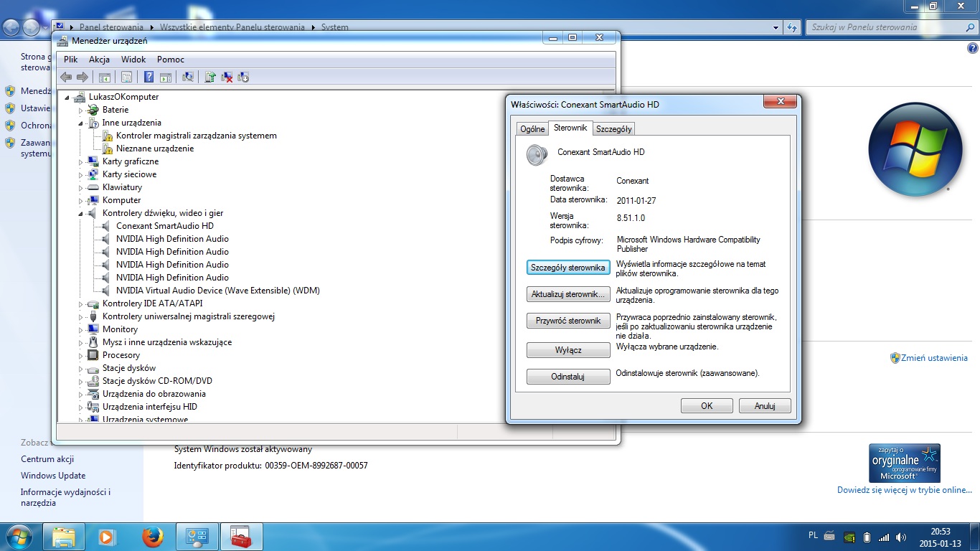Click the Zmień ustawienia link
This screenshot has height=551, width=980.
pos(934,358)
